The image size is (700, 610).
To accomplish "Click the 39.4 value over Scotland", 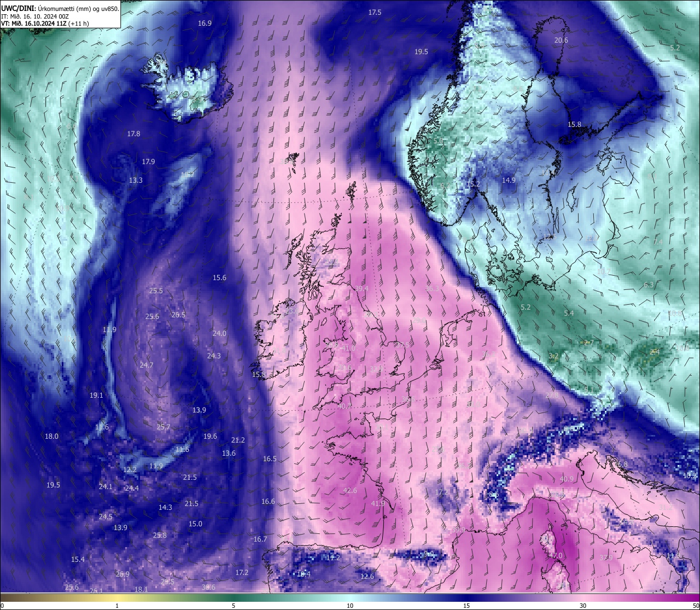I will tap(361, 289).
